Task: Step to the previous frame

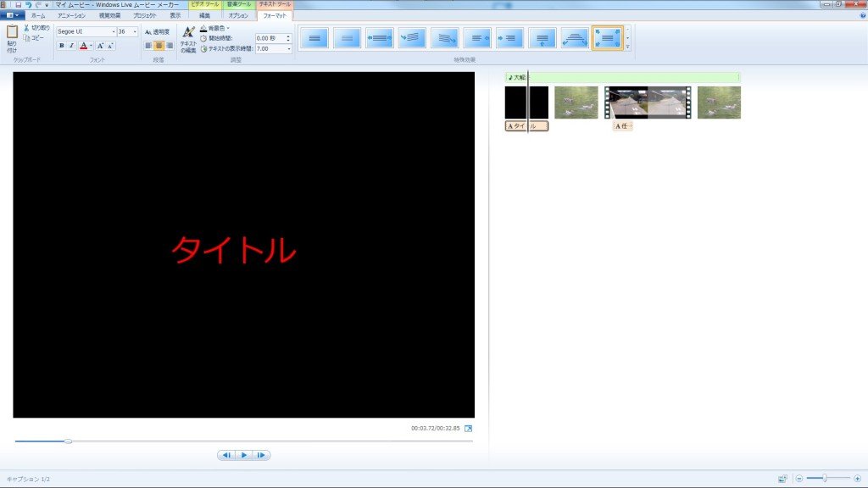Action: point(226,455)
